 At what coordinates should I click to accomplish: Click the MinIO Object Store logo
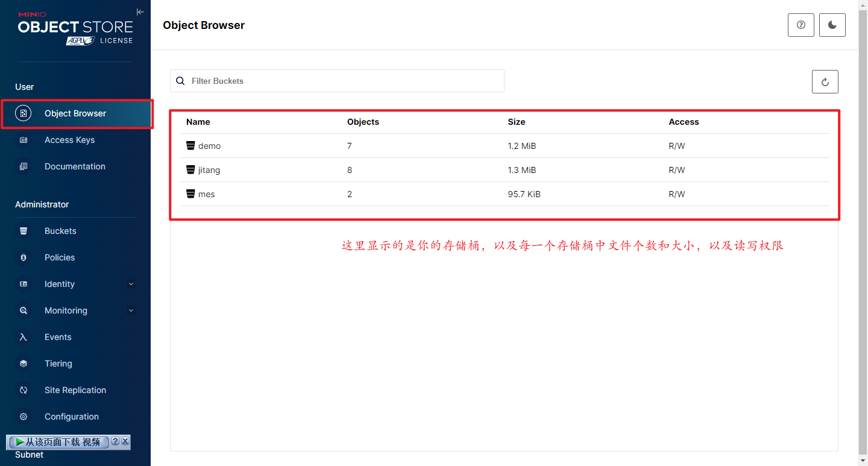coord(75,28)
